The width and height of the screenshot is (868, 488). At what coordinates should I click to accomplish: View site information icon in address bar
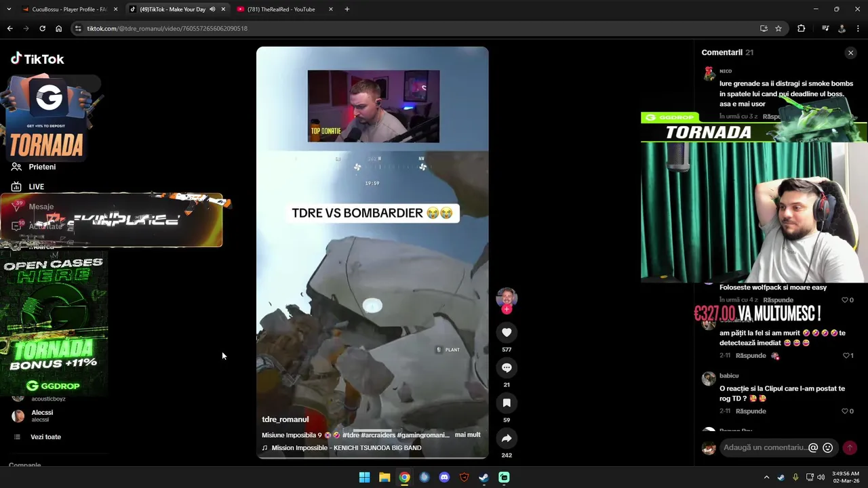(x=79, y=28)
